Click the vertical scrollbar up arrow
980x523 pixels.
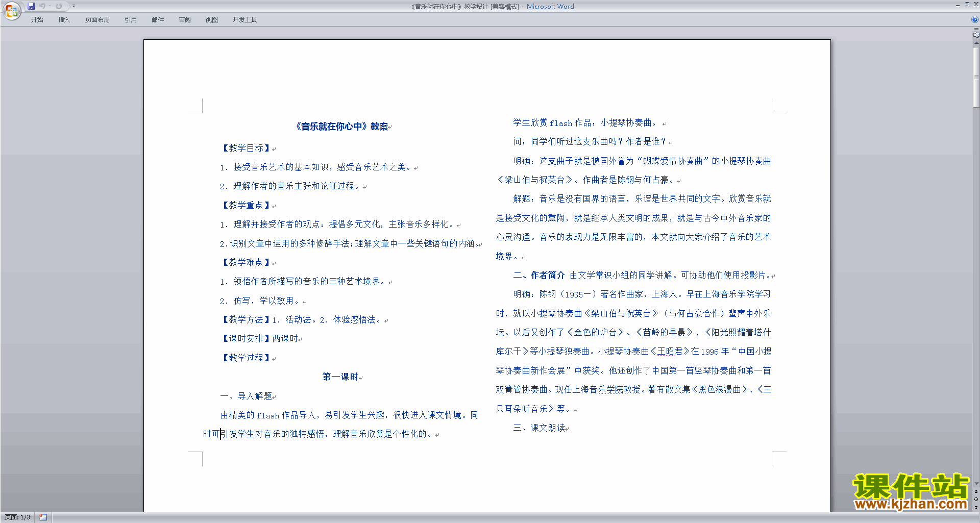pyautogui.click(x=976, y=42)
